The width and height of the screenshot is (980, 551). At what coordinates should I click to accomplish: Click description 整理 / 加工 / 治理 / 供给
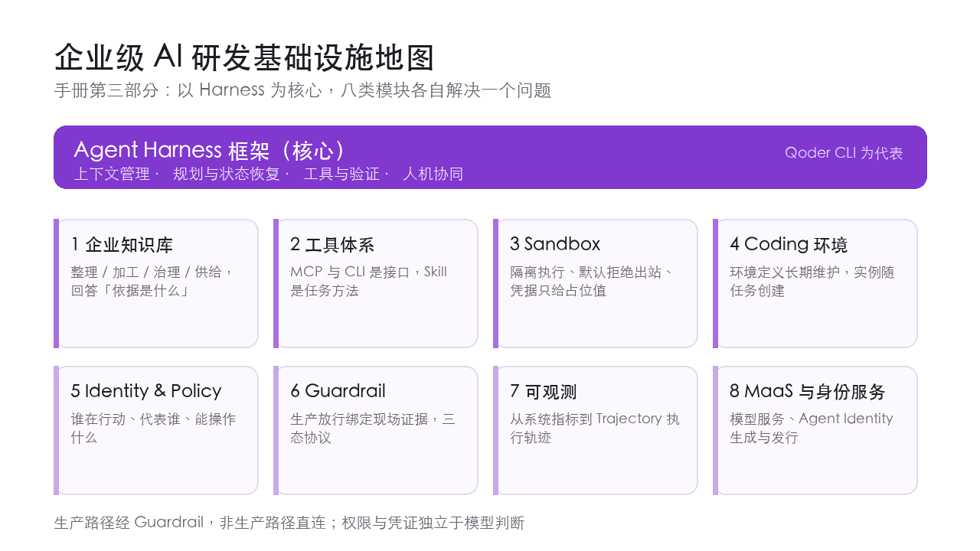click(x=152, y=282)
